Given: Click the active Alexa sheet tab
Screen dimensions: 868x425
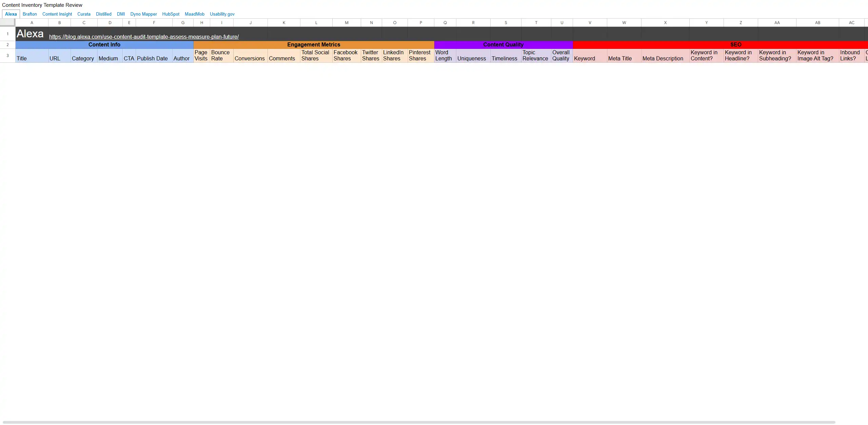Looking at the screenshot, I should click(11, 14).
